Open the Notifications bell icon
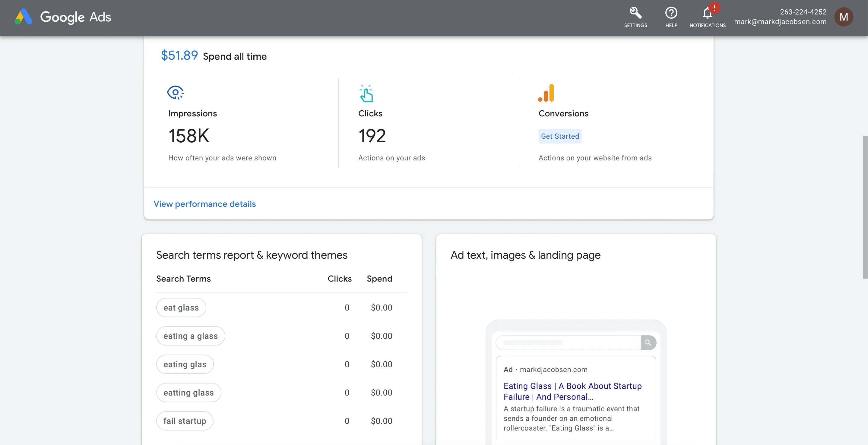This screenshot has width=868, height=445. coord(707,14)
